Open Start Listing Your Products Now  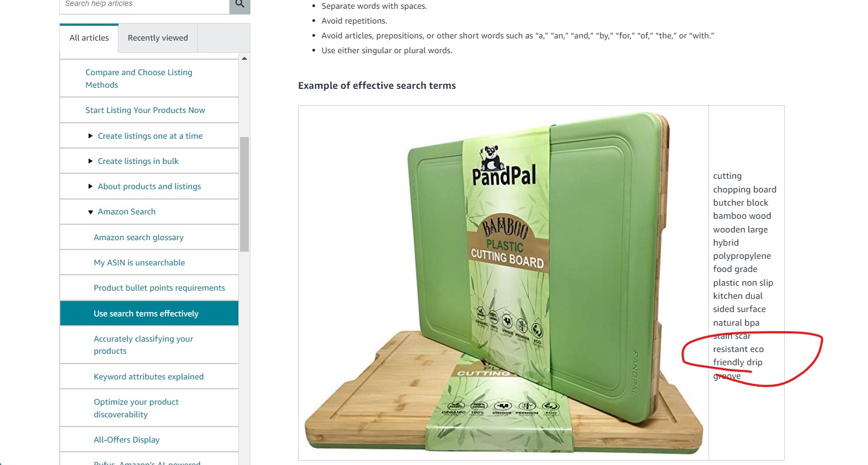(x=145, y=110)
